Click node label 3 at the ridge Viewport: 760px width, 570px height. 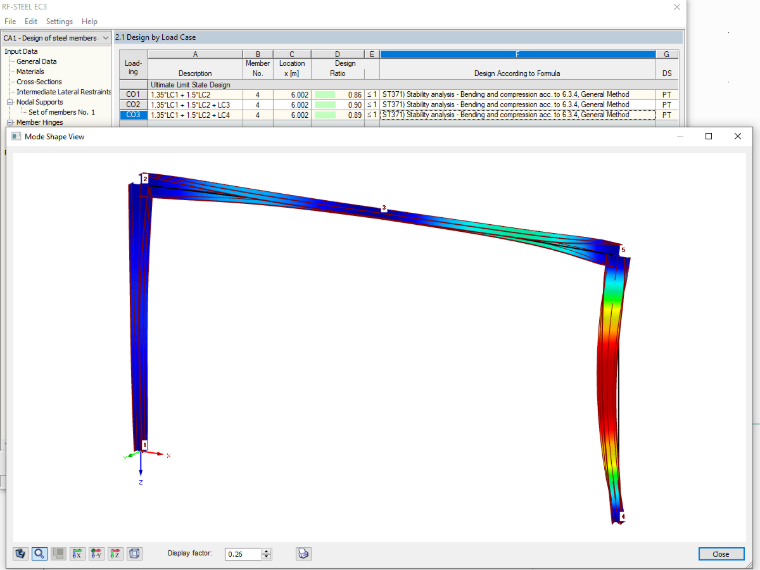click(384, 208)
